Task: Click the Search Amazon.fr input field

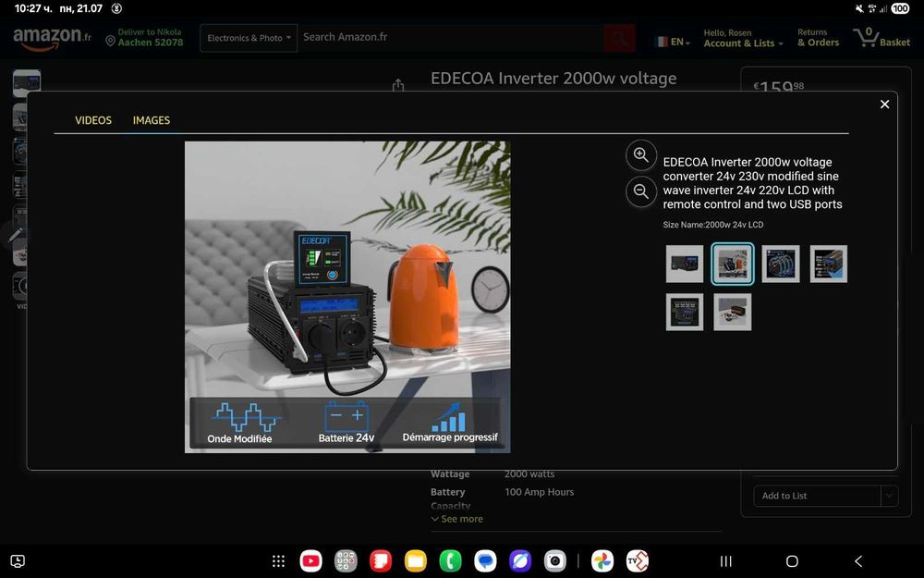Action: pos(450,37)
